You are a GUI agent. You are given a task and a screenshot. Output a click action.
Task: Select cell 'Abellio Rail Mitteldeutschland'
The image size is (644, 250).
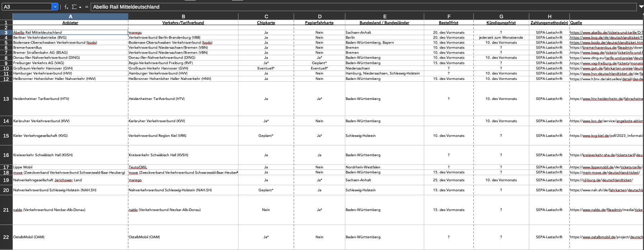[70, 33]
